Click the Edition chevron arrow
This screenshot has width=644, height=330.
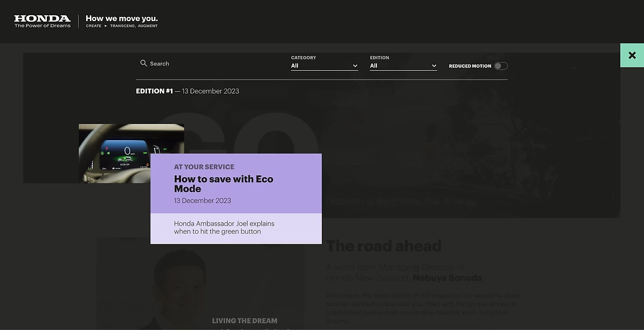coord(434,66)
